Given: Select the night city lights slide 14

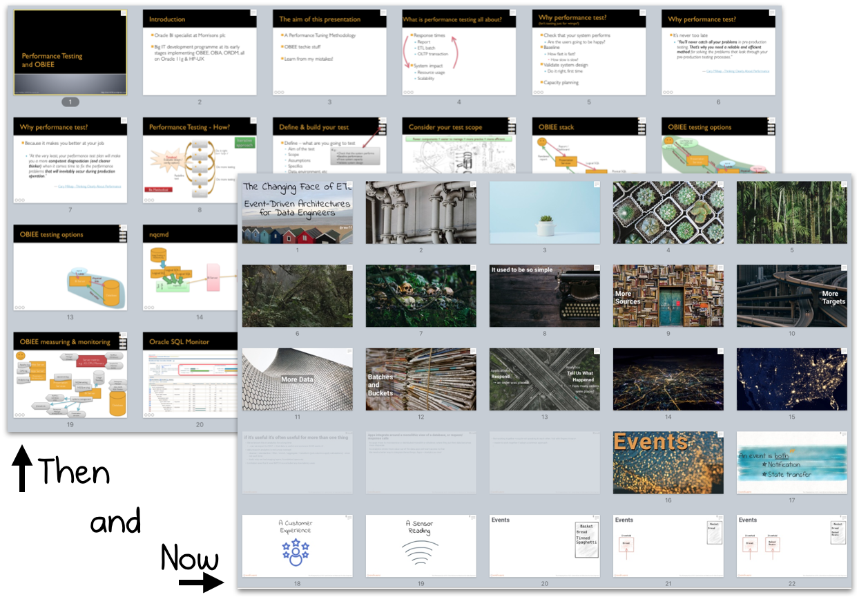Looking at the screenshot, I should click(668, 379).
